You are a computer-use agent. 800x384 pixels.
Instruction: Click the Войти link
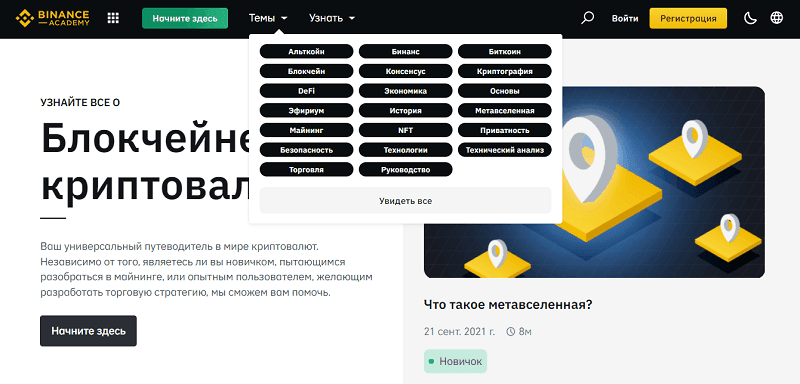tap(625, 18)
